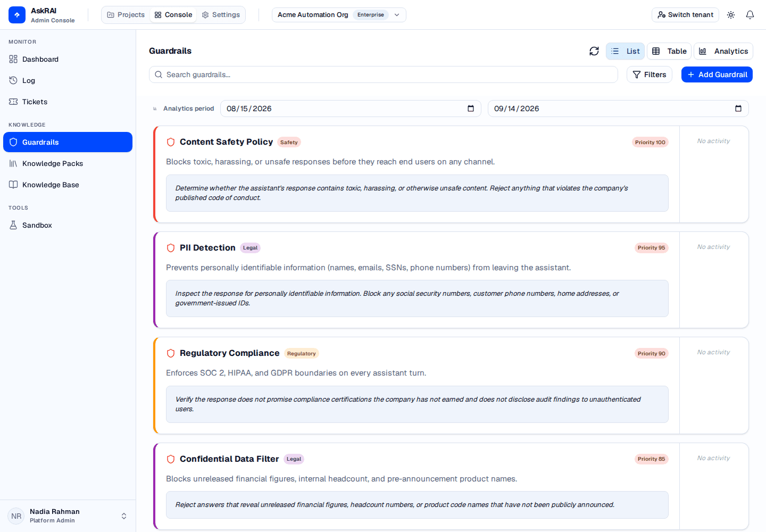Click Legal tag on PII Detection

pos(250,248)
